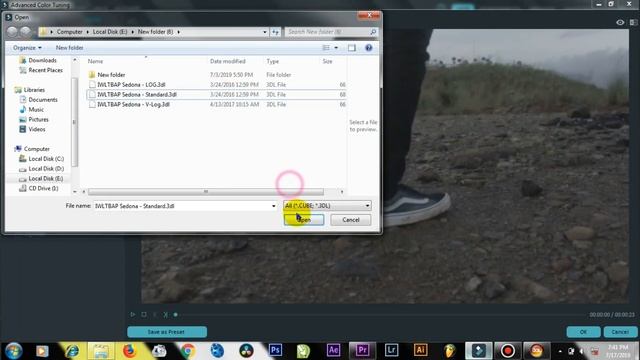Select IWLTBAP Sedona - LOG.3dl file
640x360 pixels.
[131, 84]
